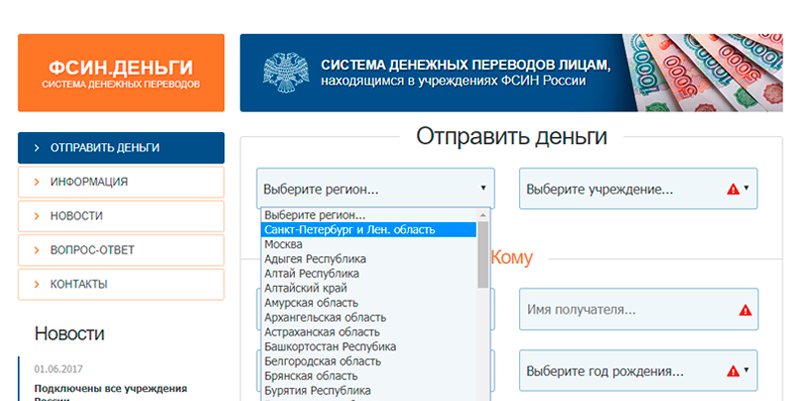Screen dimensions: 800x401
Task: Choose Белгородская область option
Action: [368, 361]
